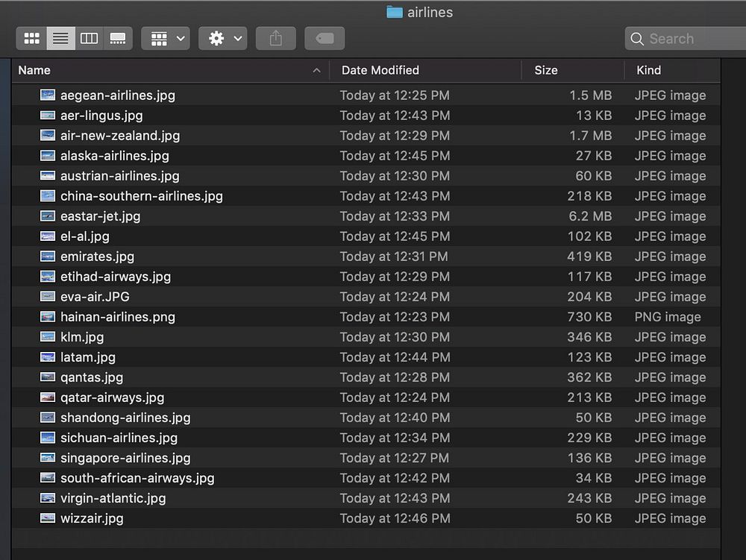Select the file name emirates.jpg
This screenshot has width=746, height=560.
click(x=97, y=257)
